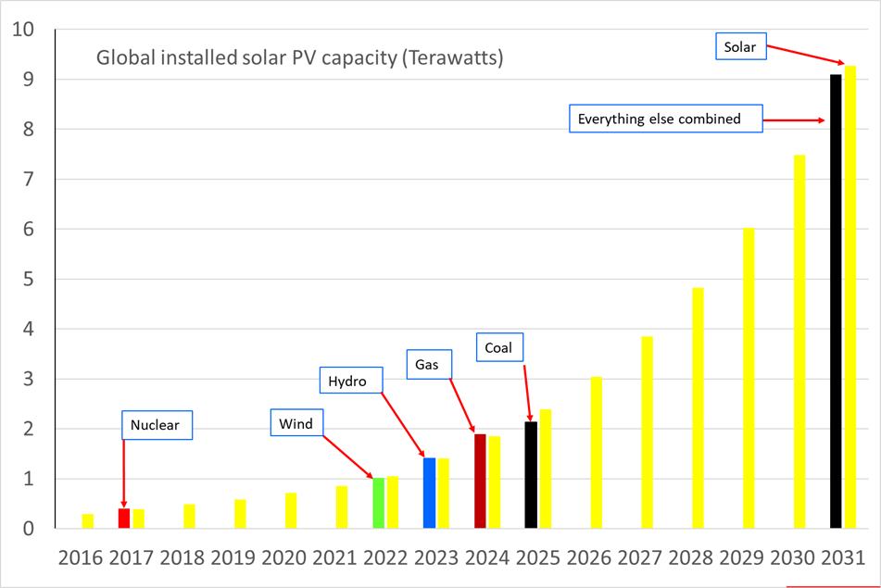Click the Coal label box

pyautogui.click(x=500, y=347)
